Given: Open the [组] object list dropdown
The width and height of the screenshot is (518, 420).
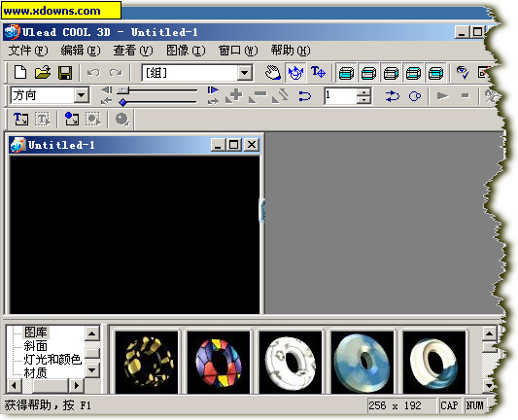Looking at the screenshot, I should (245, 73).
